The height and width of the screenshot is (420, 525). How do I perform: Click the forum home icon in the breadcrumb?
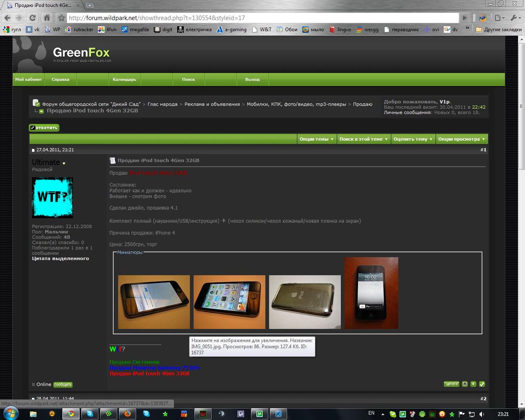click(36, 103)
